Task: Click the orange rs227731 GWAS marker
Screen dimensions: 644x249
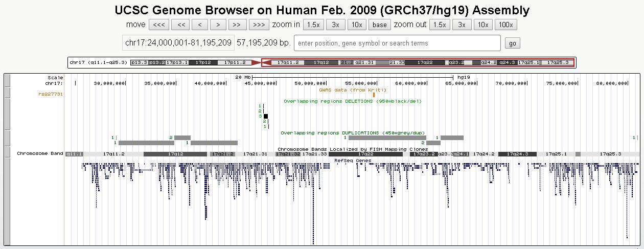Action: pos(374,95)
